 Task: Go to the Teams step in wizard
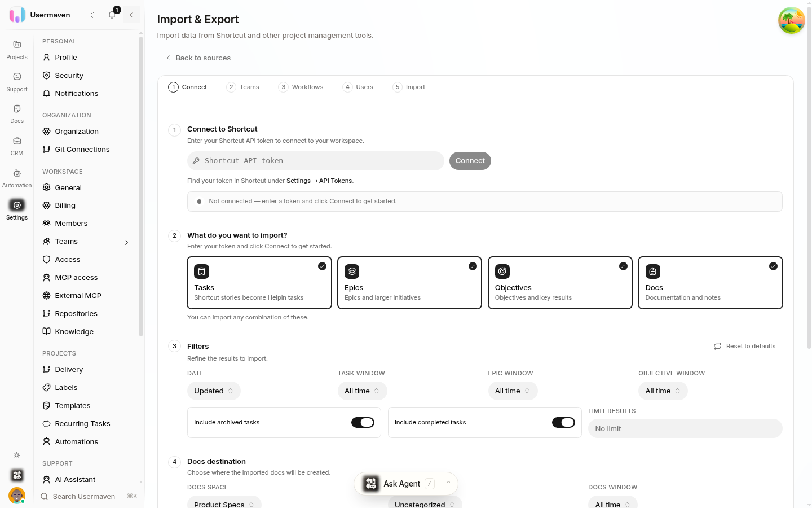(243, 87)
